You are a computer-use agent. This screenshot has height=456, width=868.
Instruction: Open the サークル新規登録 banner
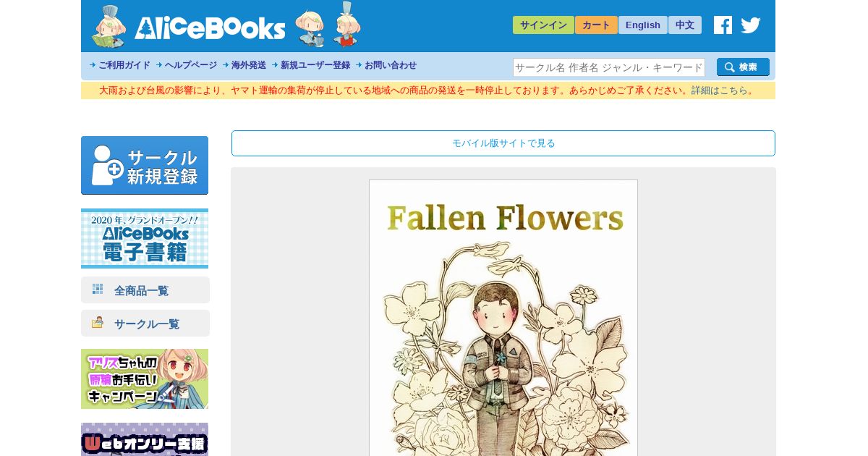pos(145,166)
